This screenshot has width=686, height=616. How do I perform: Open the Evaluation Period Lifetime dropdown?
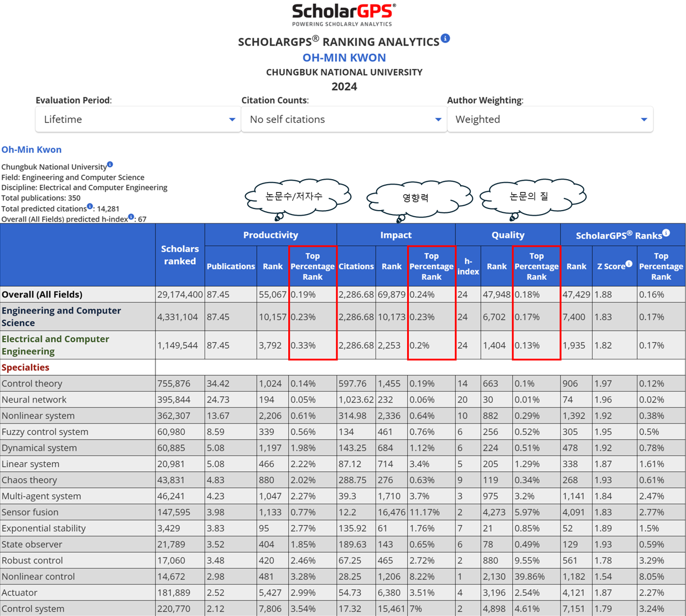click(x=138, y=119)
